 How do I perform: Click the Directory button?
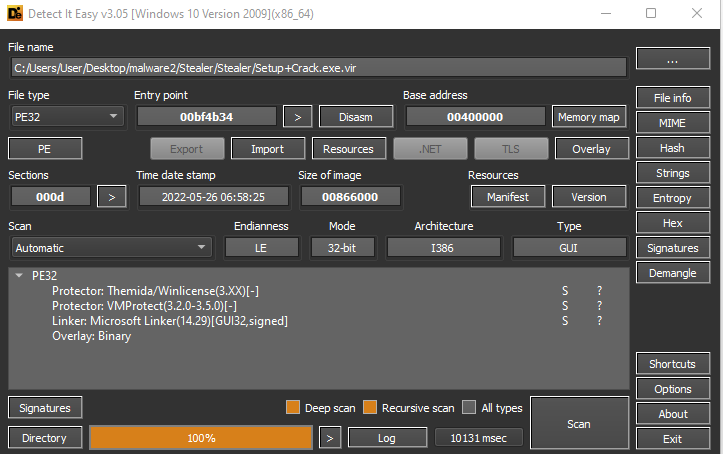45,437
